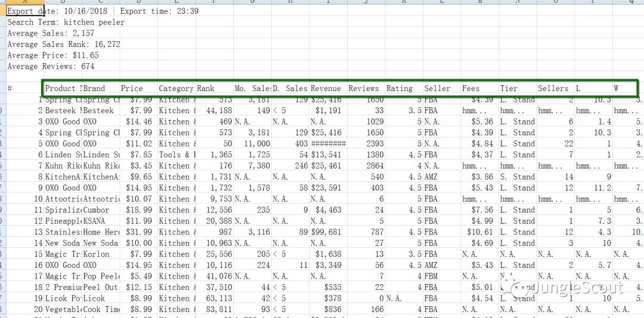Select the reviews cell 1029
This screenshot has width=644, height=318.
(366, 121)
